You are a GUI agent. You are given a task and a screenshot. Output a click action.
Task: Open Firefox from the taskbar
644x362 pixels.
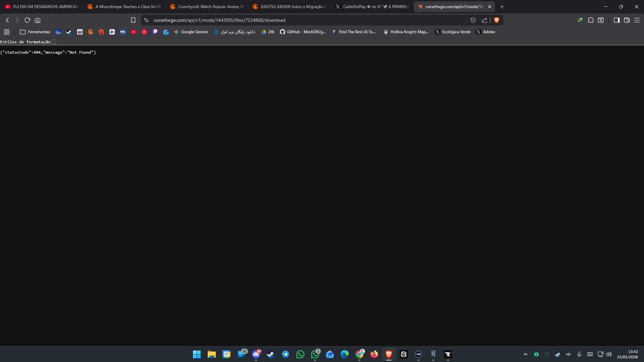point(374,354)
